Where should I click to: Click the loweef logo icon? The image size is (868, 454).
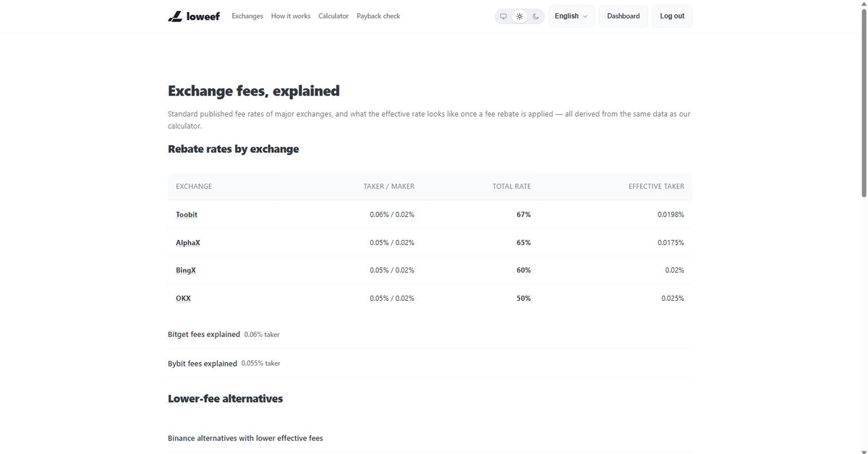pyautogui.click(x=175, y=16)
